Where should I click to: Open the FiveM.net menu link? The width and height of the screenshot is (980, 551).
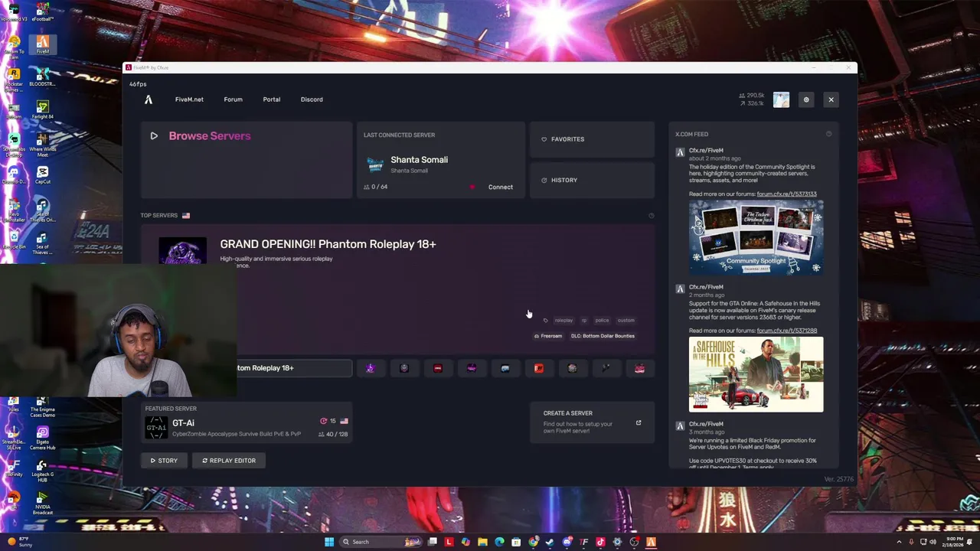tap(189, 99)
